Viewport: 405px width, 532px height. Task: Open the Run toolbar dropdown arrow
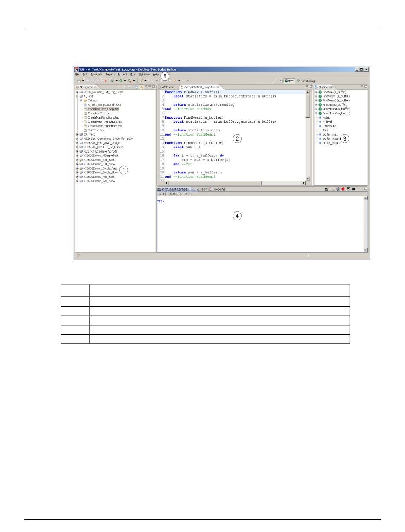pyautogui.click(x=125, y=81)
